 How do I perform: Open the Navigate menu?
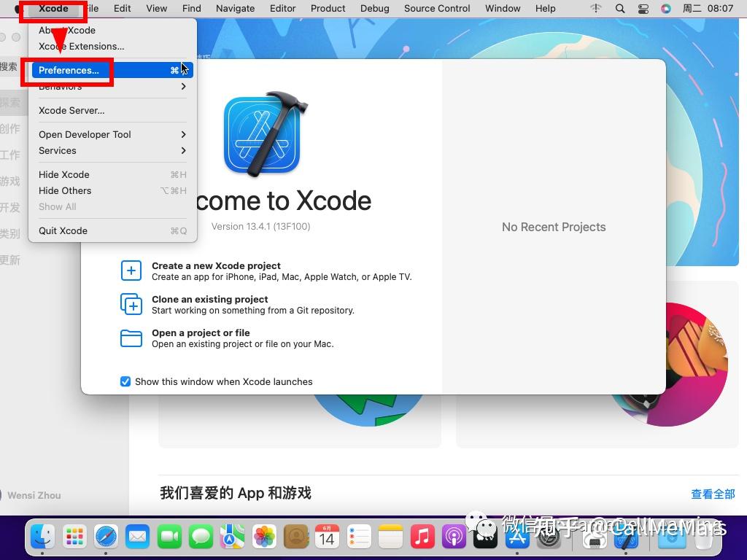point(235,9)
